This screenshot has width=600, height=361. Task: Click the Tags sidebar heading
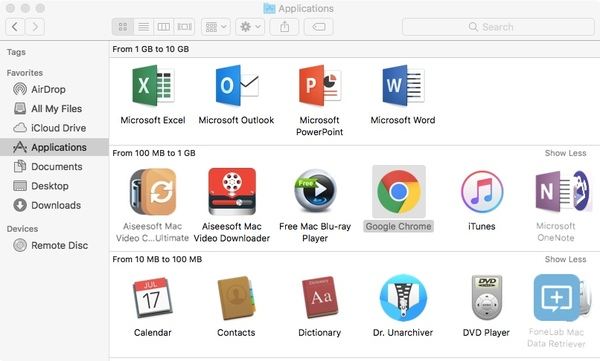point(16,52)
